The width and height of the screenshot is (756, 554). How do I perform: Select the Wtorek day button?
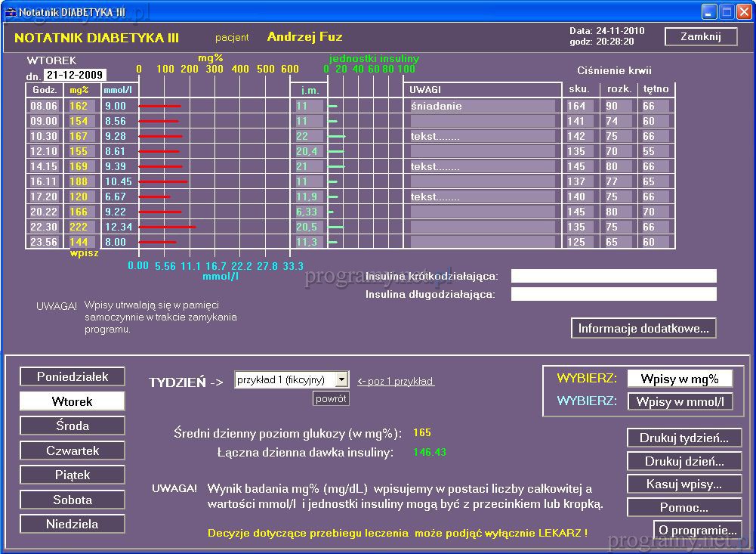[x=73, y=401]
